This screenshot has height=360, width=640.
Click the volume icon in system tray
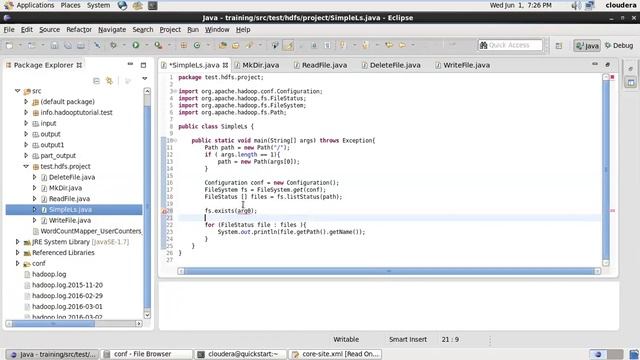pos(576,5)
